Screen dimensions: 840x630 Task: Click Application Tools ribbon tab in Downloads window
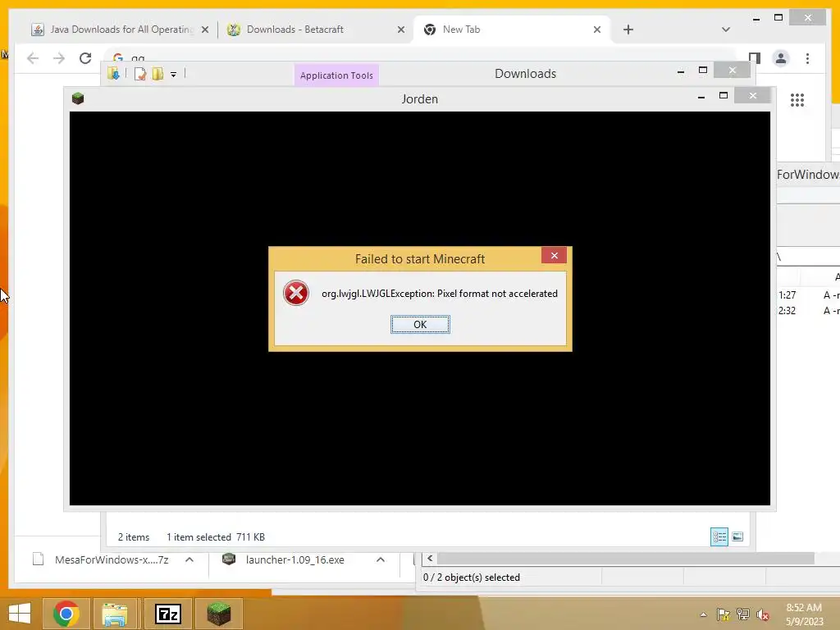pyautogui.click(x=336, y=75)
